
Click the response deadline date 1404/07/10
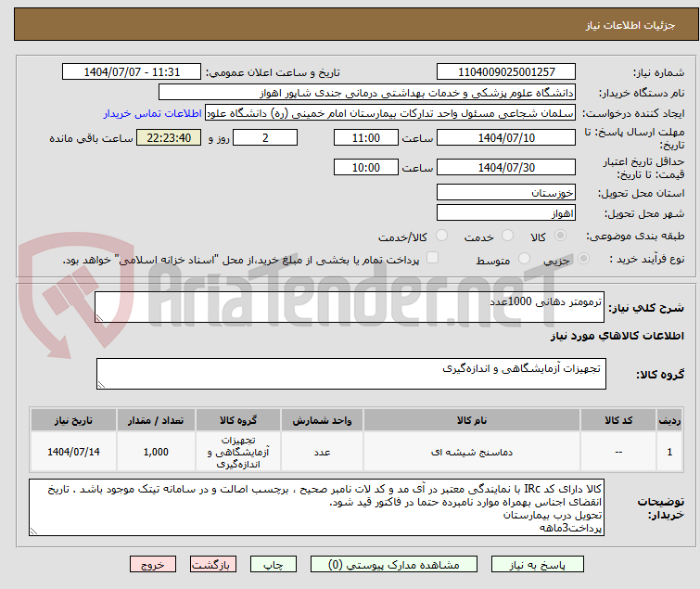[x=506, y=137]
